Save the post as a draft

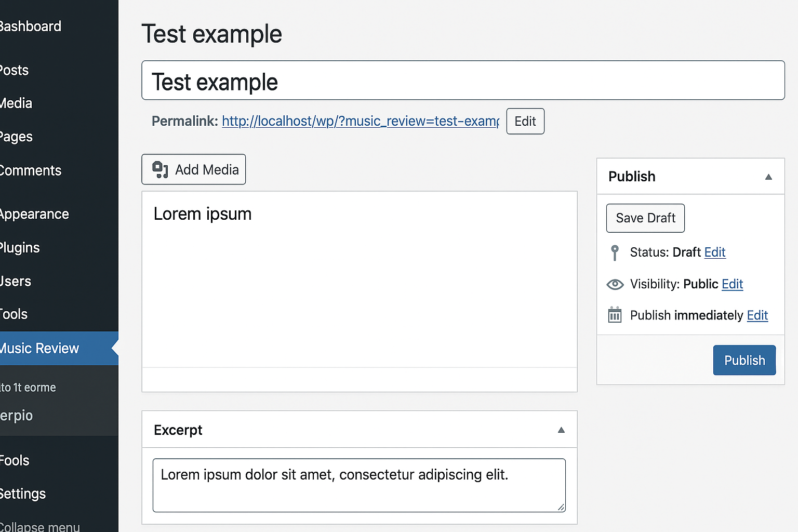(645, 218)
